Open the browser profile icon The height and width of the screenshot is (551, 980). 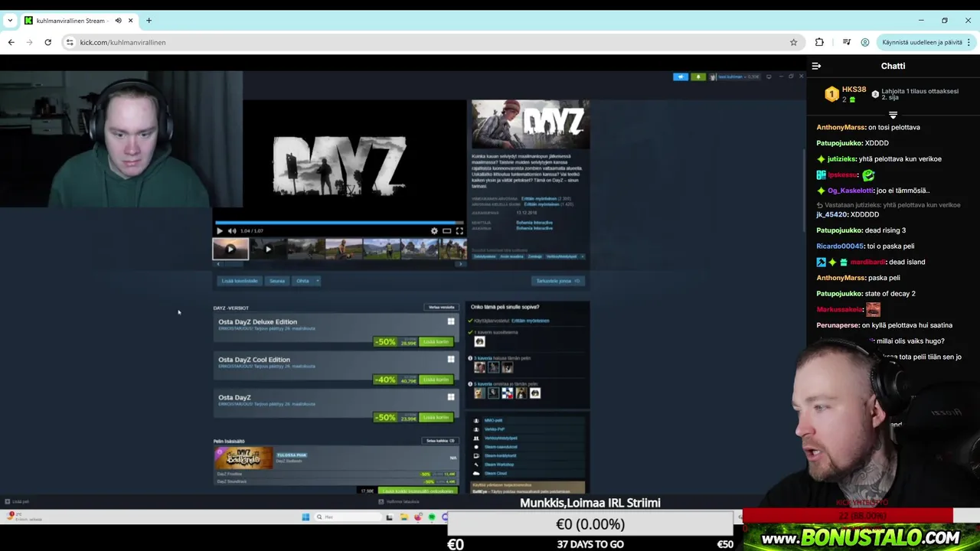[x=865, y=42]
